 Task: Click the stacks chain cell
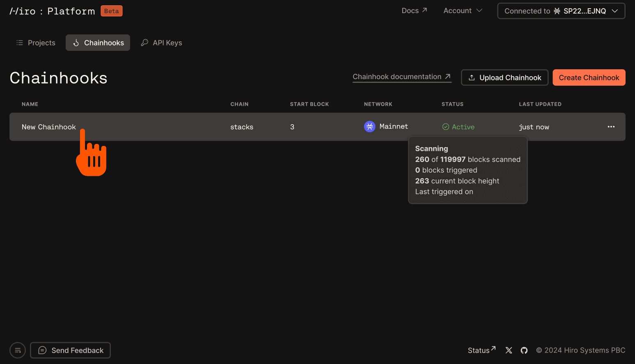242,127
